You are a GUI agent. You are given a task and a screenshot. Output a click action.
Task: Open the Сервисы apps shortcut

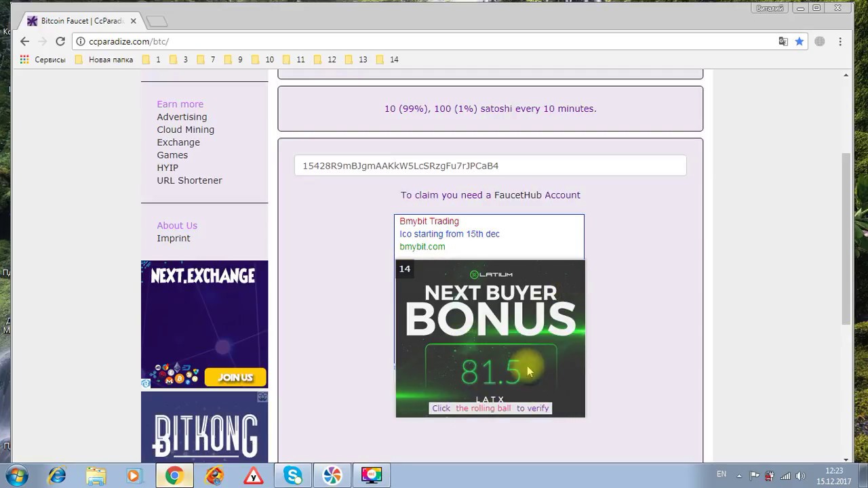pos(43,60)
